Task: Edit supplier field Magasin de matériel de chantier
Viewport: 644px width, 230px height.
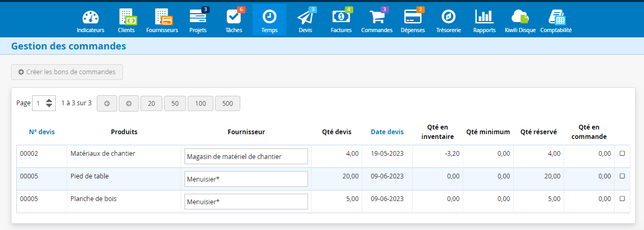Action: tap(246, 156)
